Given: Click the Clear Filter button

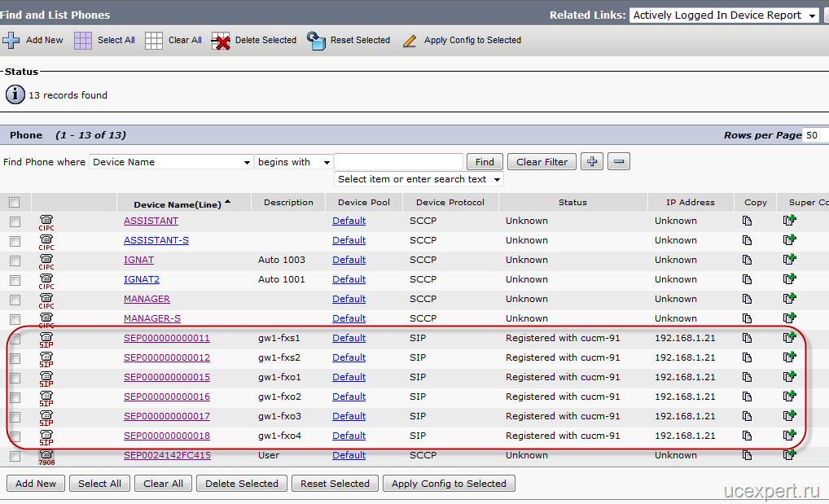Looking at the screenshot, I should tap(542, 162).
